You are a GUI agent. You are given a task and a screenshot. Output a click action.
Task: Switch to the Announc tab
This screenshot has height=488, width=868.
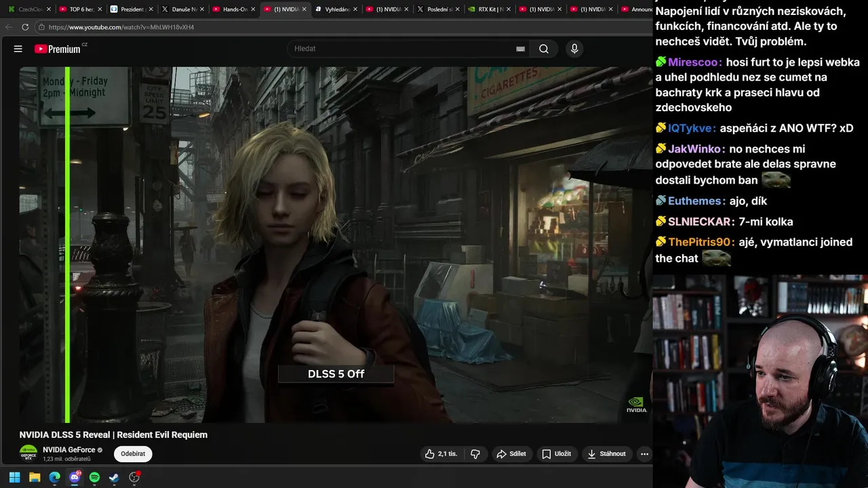click(x=636, y=9)
